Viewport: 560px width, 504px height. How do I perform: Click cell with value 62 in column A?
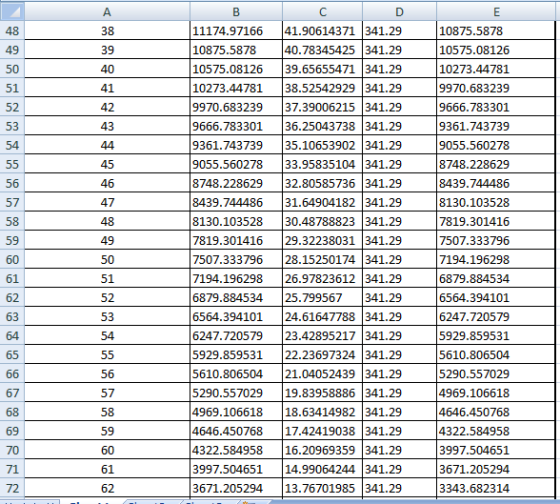click(107, 488)
